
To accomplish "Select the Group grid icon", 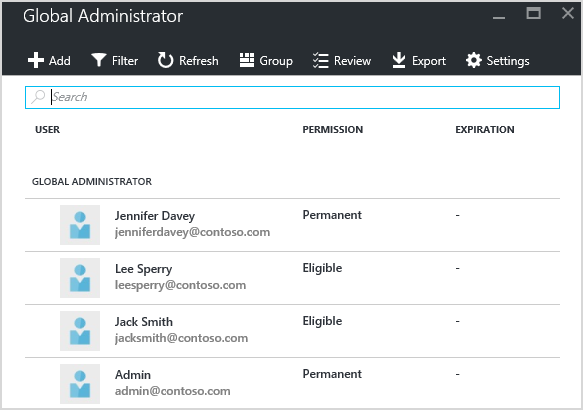I will click(247, 60).
